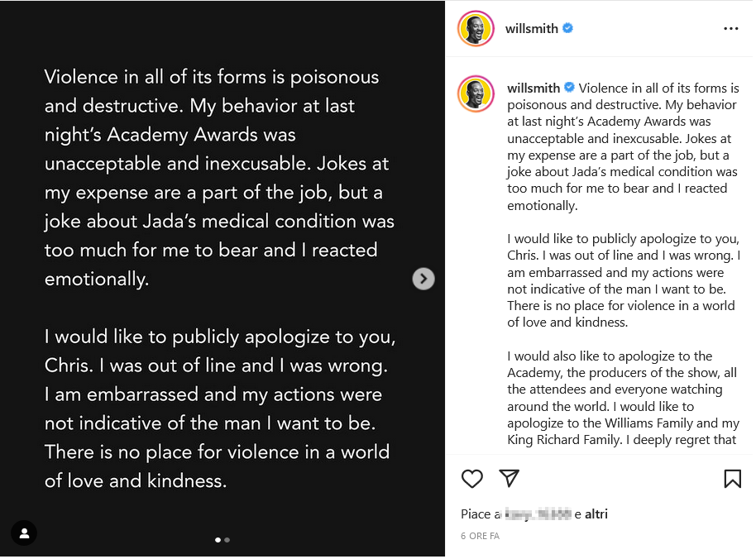This screenshot has width=756, height=559.
Task: Click willsmith username in the caption
Action: click(534, 88)
